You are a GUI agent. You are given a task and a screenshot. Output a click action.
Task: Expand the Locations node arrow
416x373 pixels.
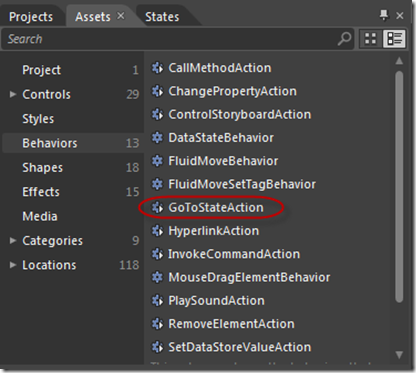[x=13, y=265]
